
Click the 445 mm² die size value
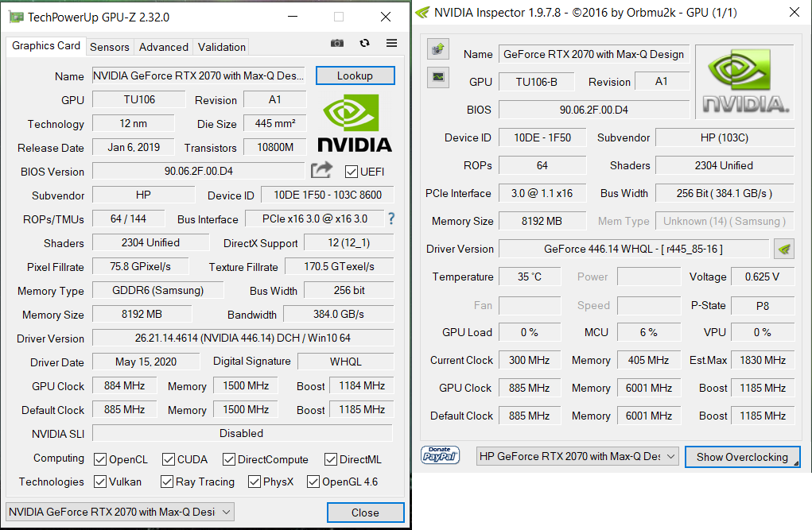[275, 123]
